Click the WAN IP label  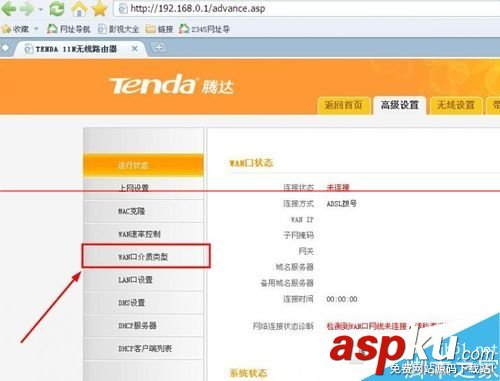pyautogui.click(x=302, y=220)
